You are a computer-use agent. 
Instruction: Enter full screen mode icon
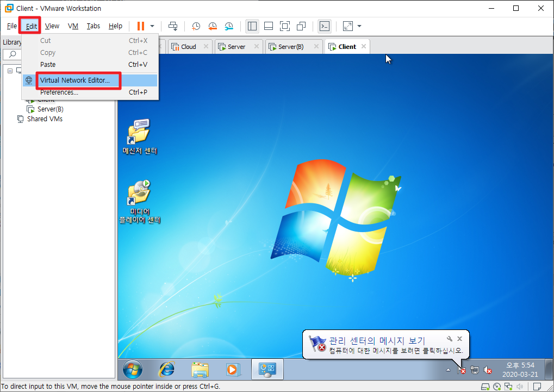(x=285, y=26)
